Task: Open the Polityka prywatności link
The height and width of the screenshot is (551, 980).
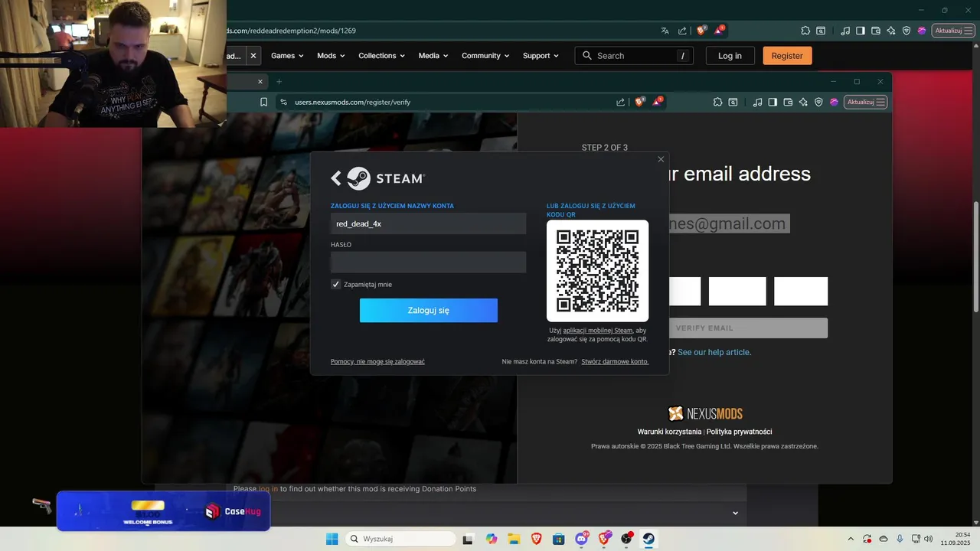Action: pos(739,432)
